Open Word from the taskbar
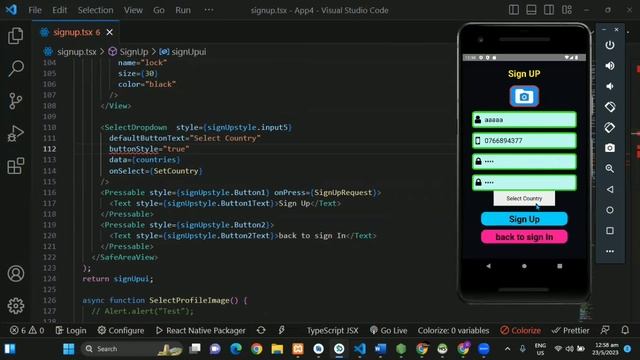This screenshot has height=360, width=640. click(x=380, y=349)
